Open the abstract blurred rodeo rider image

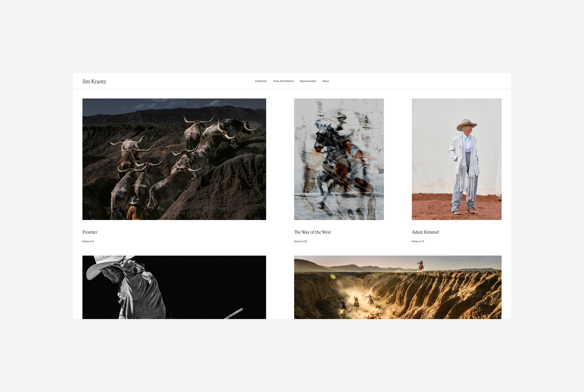pos(339,159)
